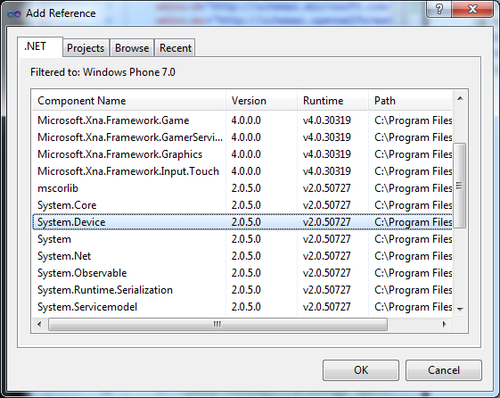Click runtime v2.0.50727 in System.Net row

point(327,256)
